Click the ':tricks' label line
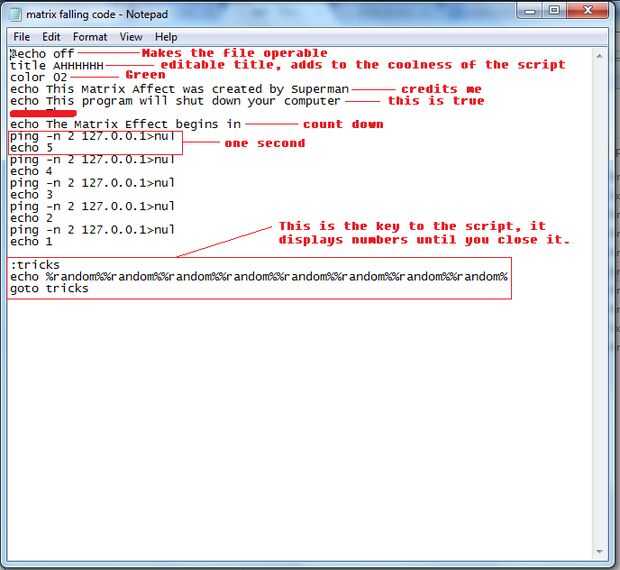This screenshot has height=570, width=620. [35, 265]
